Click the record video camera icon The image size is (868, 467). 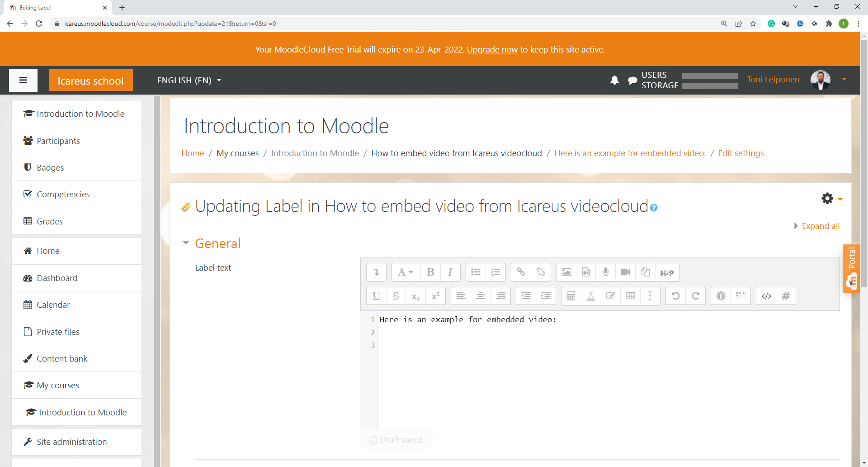point(626,272)
